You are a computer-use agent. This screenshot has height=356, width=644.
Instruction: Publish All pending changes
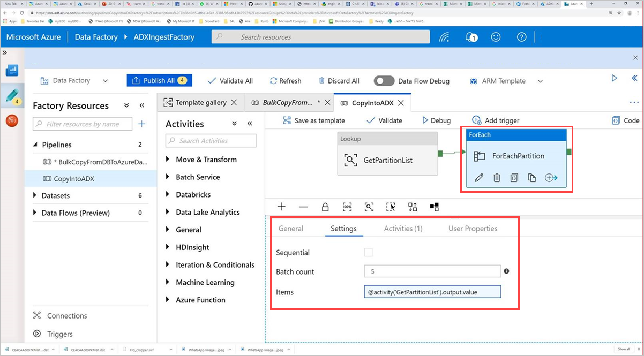pos(159,80)
